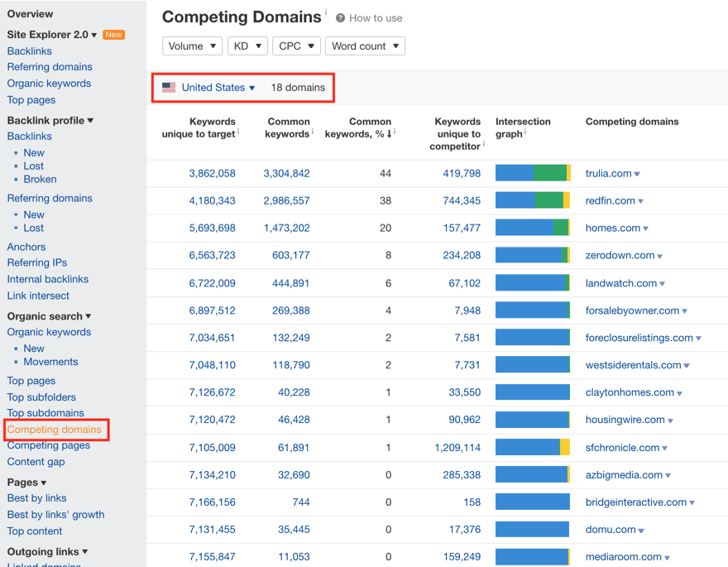
Task: Click the United States flag icon
Action: [x=169, y=87]
